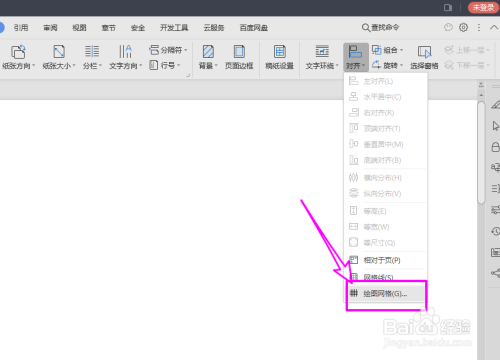The height and width of the screenshot is (360, 500).
Task: Open the 背景 background tool
Action: (208, 57)
